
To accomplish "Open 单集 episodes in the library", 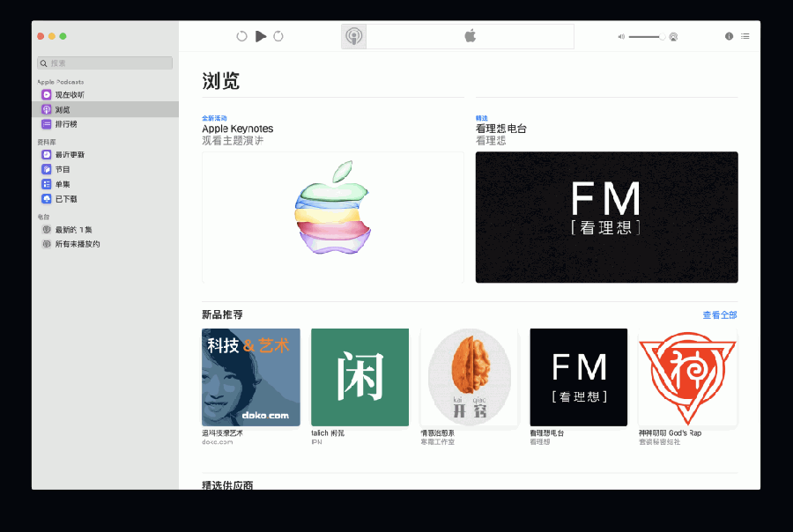I will click(x=105, y=184).
